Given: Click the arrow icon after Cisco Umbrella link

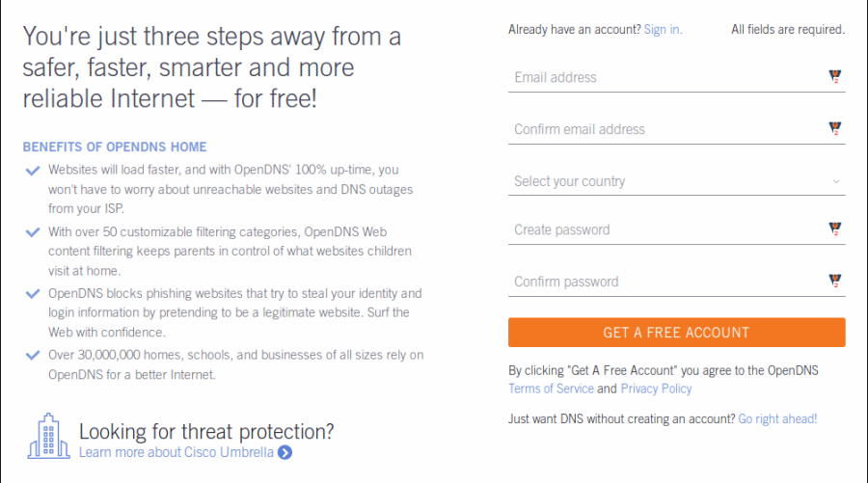Looking at the screenshot, I should pos(285,452).
